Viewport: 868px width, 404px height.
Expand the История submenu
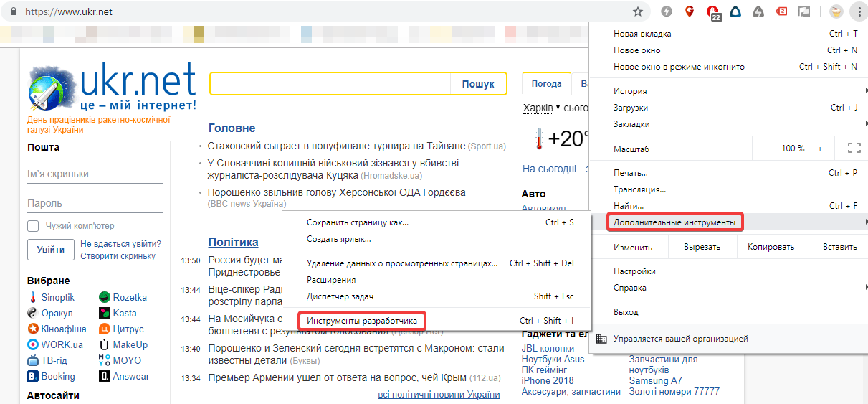coord(728,91)
